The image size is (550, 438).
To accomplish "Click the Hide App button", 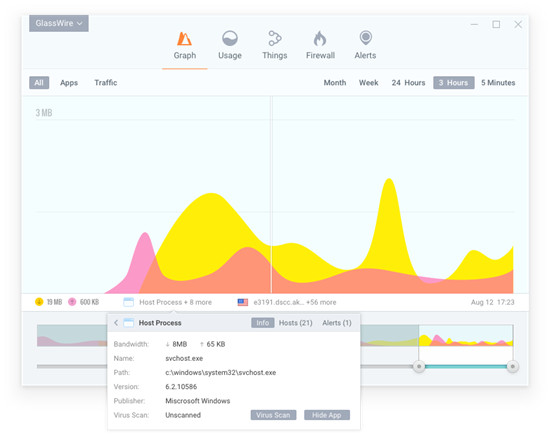I will coord(327,415).
